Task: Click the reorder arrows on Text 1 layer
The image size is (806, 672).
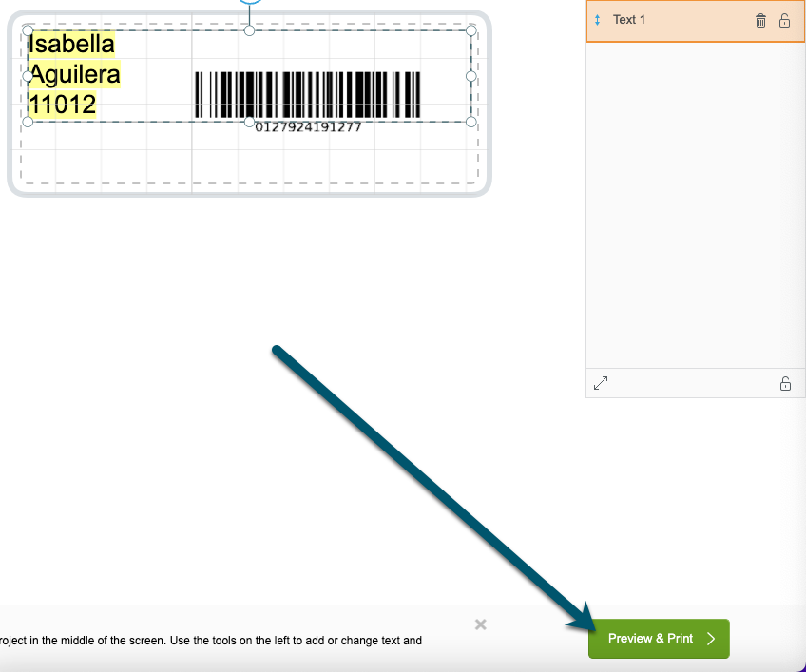Action: (597, 20)
